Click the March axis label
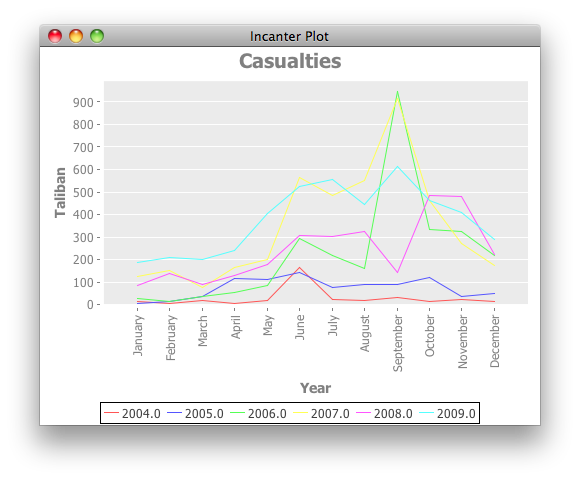 click(202, 331)
